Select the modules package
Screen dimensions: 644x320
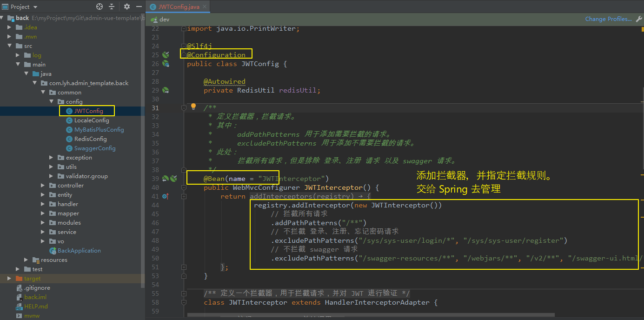tap(69, 223)
